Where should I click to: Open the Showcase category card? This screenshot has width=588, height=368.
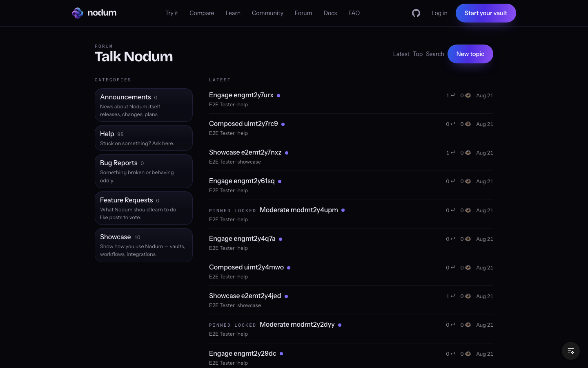click(144, 245)
